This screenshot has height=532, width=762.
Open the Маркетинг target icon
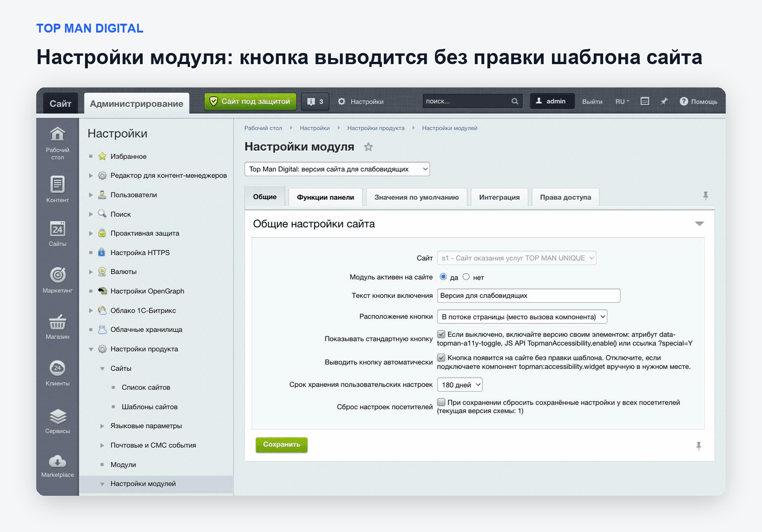point(58,275)
